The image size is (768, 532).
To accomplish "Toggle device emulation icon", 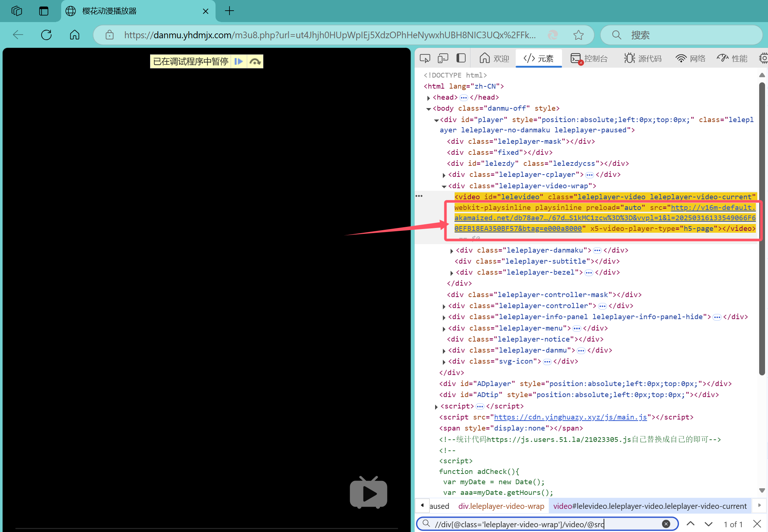I will coord(443,58).
